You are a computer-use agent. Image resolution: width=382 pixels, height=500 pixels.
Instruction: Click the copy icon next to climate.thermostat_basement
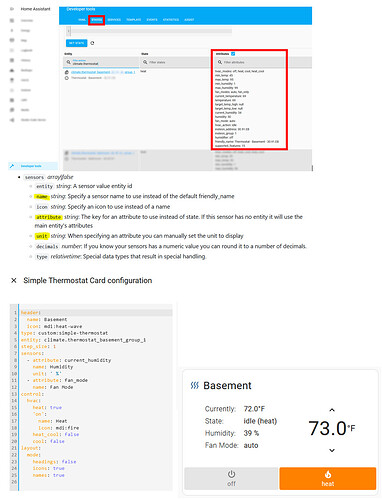(x=67, y=72)
